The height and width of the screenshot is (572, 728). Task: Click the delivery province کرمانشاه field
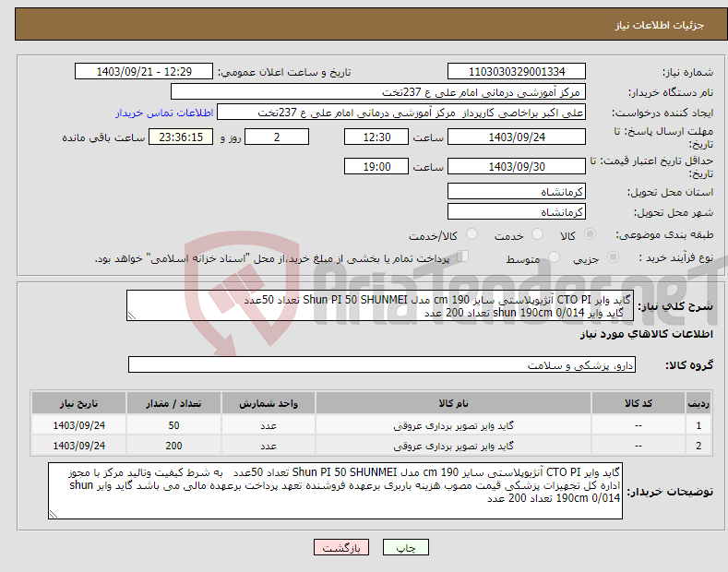517,191
